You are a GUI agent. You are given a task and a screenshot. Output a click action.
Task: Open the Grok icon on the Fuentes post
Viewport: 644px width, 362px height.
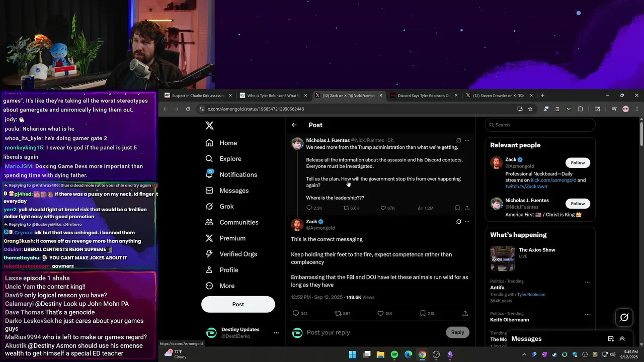point(458,140)
